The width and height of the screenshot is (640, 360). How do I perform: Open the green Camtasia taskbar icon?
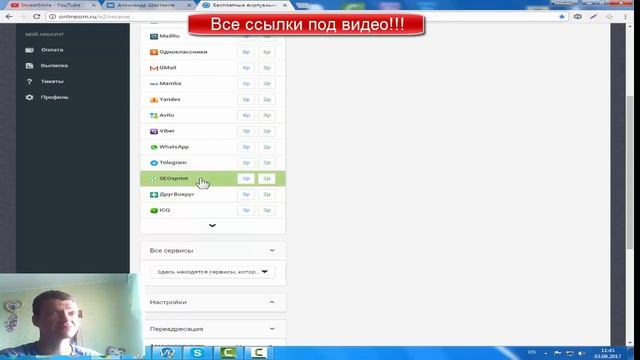point(228,353)
